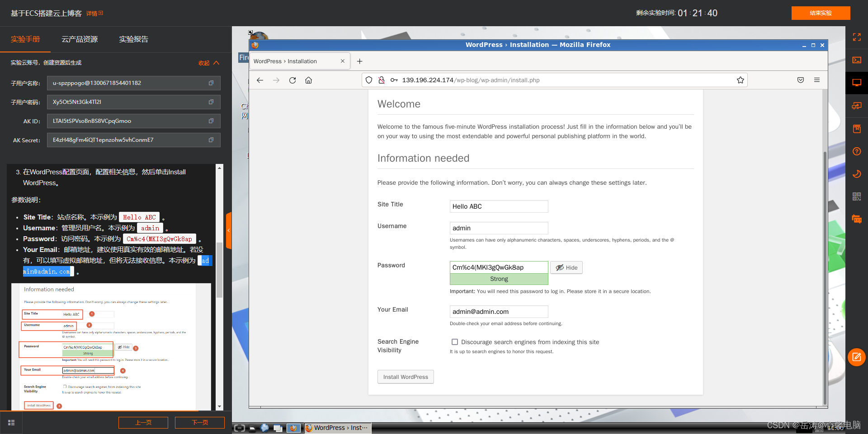This screenshot has width=868, height=434.
Task: Open the 详情 details link
Action: 94,14
